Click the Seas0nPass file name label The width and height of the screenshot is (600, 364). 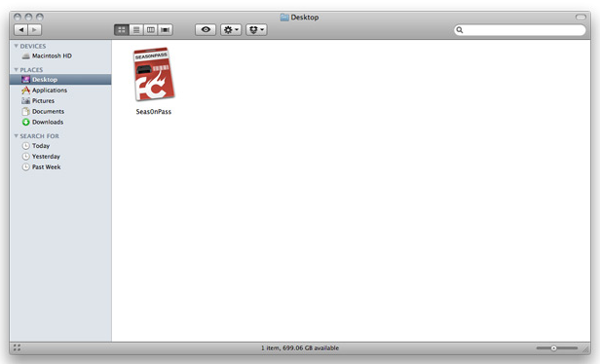(154, 112)
